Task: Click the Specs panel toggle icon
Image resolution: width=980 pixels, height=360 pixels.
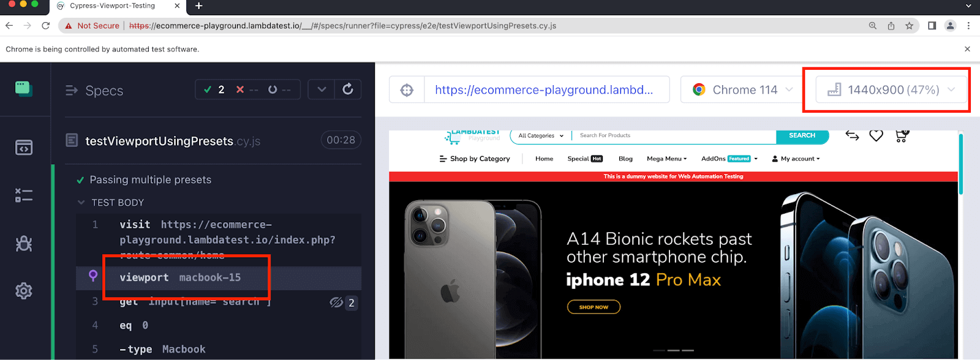Action: [72, 91]
